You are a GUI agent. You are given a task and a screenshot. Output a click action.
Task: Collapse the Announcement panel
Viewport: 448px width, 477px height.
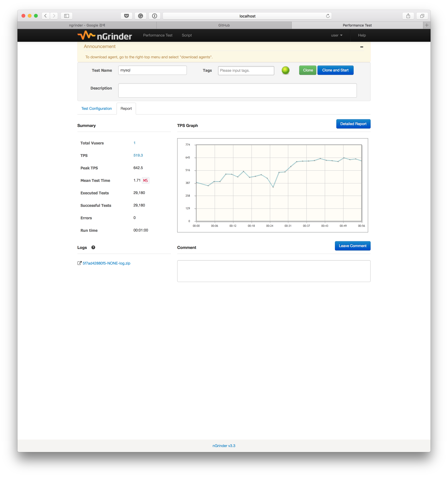[361, 47]
